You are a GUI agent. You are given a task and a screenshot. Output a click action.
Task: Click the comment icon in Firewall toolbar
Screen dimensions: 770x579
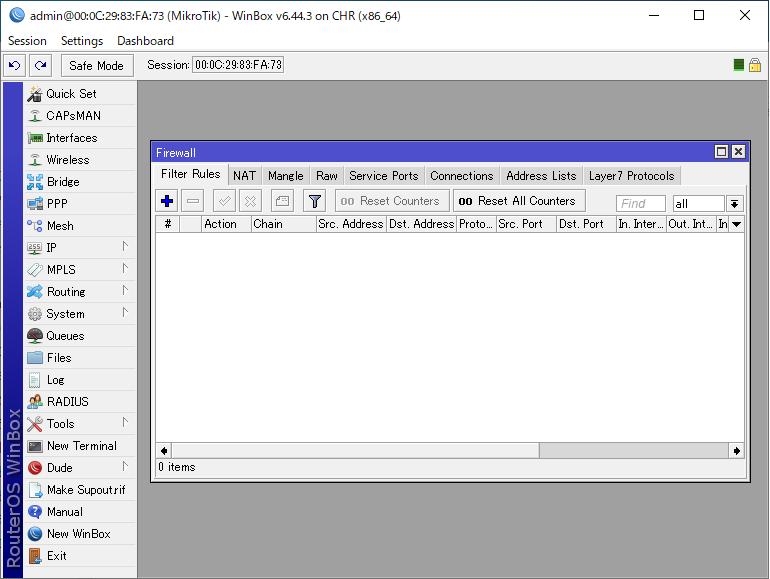[282, 201]
